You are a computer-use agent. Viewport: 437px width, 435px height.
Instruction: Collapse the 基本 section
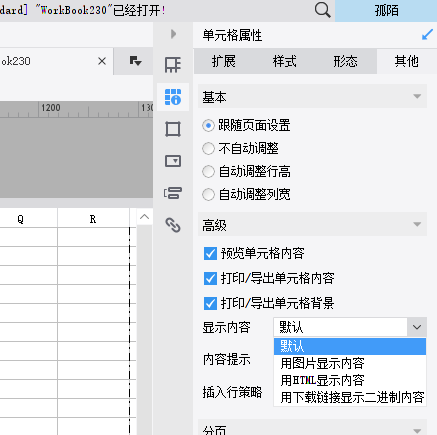(417, 97)
